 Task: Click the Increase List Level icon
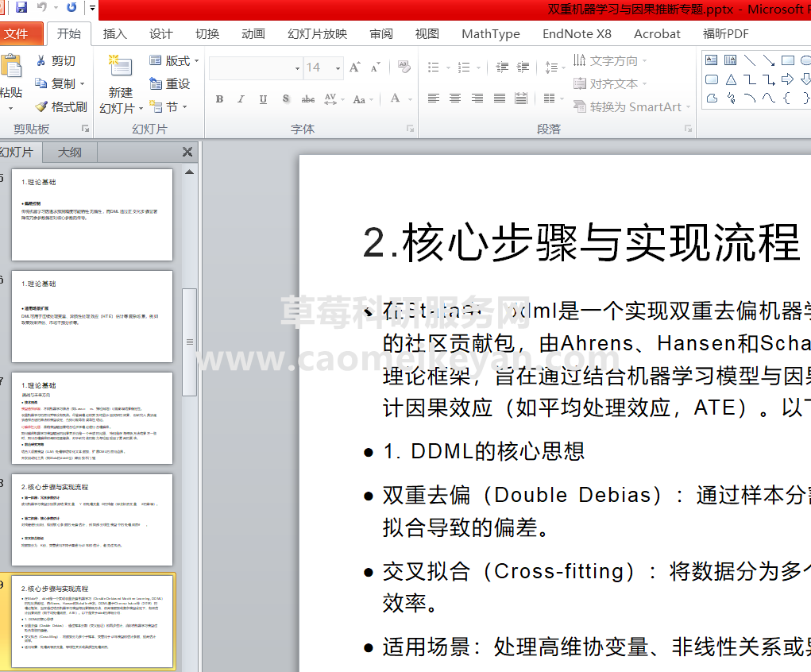click(523, 68)
